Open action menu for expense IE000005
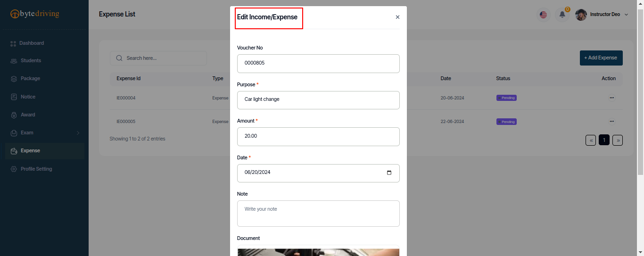Screen dimensions: 644x256 (611, 122)
